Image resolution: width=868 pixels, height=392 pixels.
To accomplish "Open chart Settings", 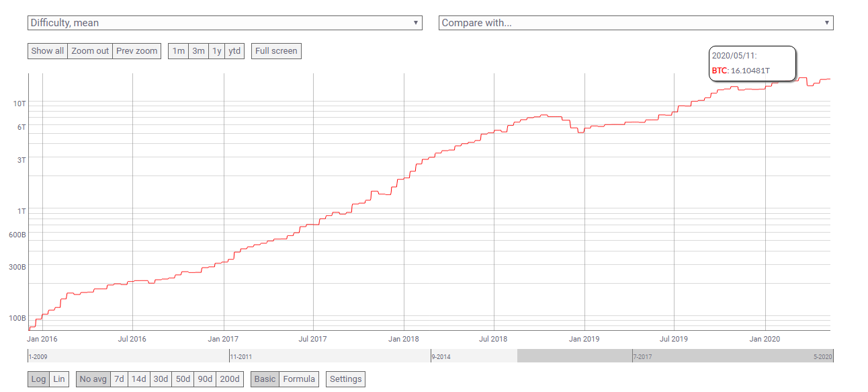I will point(346,379).
